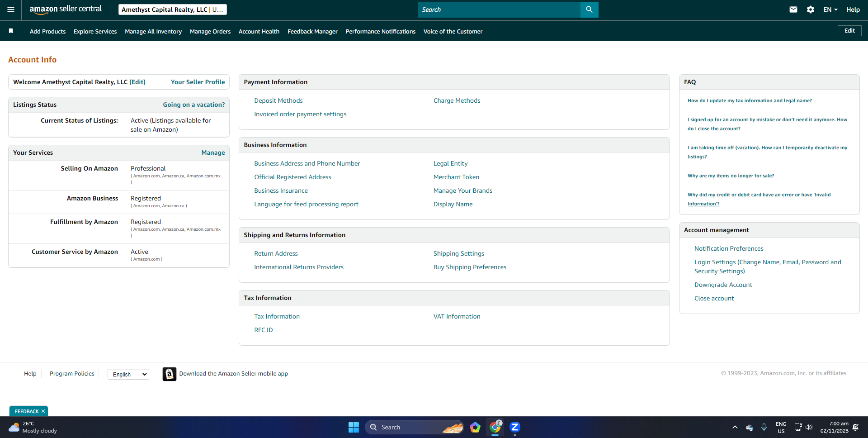The width and height of the screenshot is (868, 438).
Task: Open Legal Entity
Action: point(451,163)
